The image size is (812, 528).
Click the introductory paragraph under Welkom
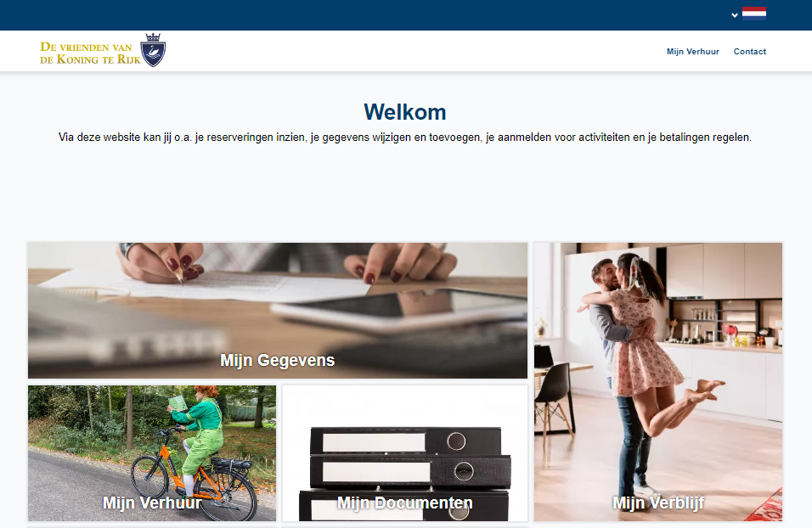[x=405, y=138]
